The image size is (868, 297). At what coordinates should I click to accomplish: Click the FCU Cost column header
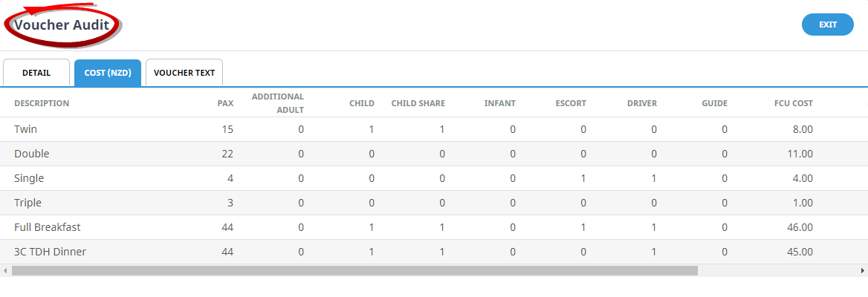click(x=793, y=103)
